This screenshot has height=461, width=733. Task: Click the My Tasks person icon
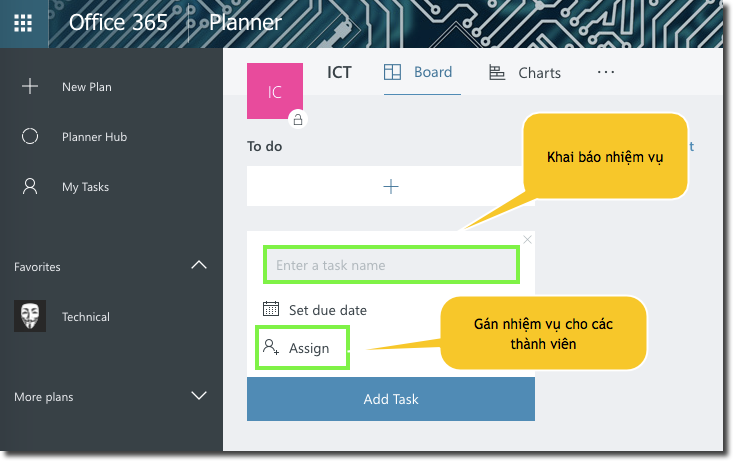point(30,187)
